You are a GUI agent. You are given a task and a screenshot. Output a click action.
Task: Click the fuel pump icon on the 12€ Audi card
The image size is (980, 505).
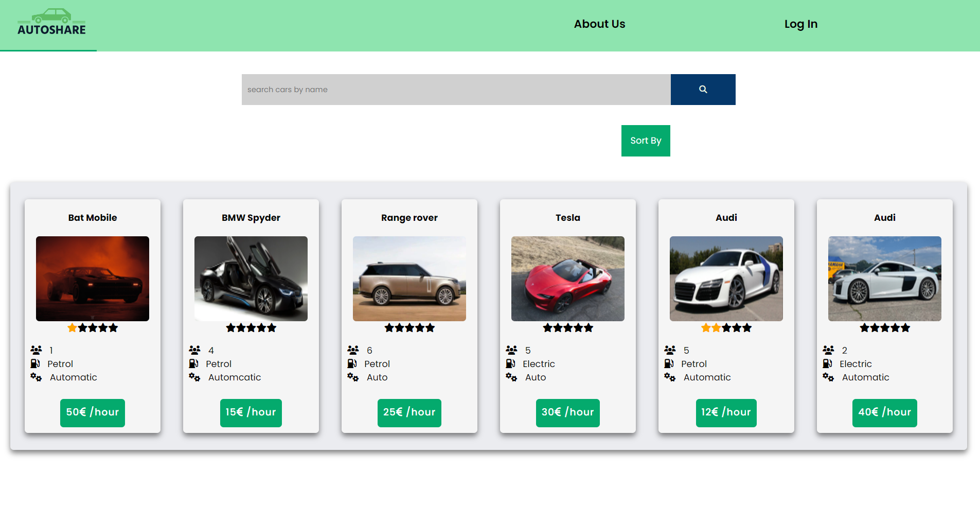(669, 363)
